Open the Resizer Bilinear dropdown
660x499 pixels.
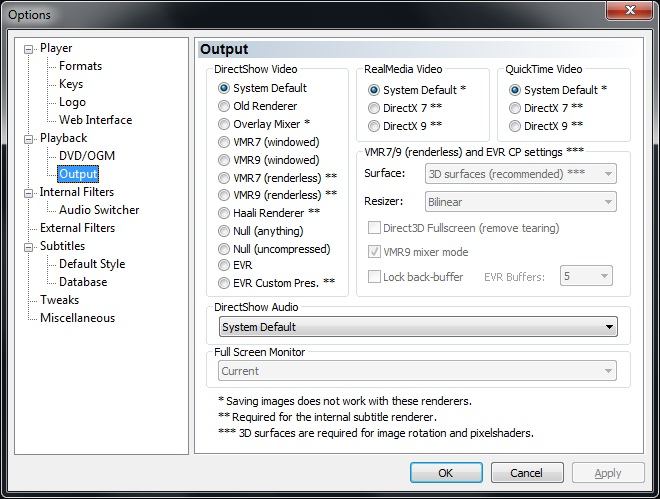pos(521,202)
